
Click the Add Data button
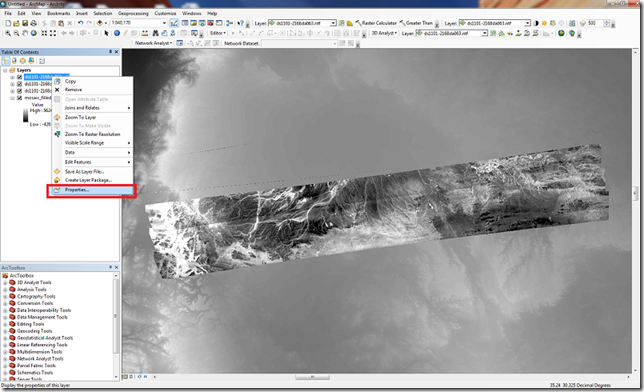pos(100,23)
